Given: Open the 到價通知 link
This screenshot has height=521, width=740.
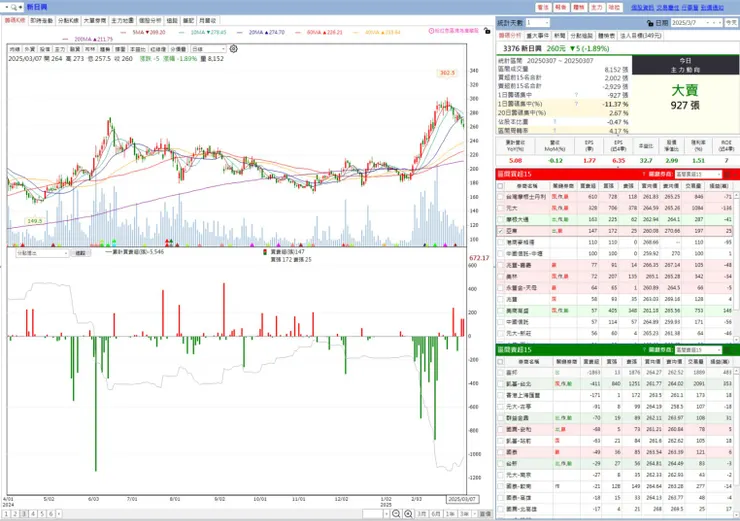Looking at the screenshot, I should coord(712,8).
